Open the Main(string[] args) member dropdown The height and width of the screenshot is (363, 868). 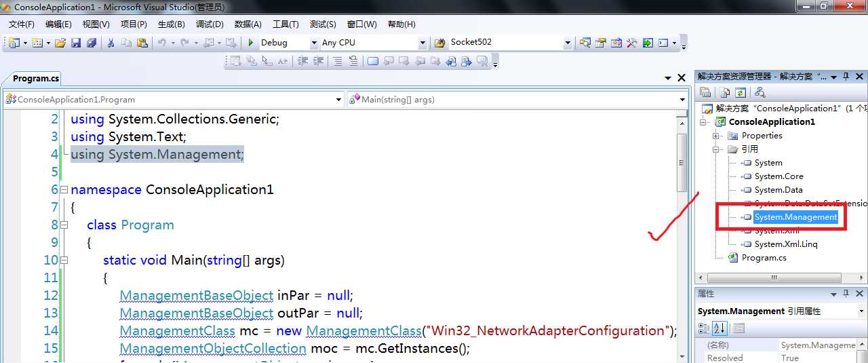pos(683,100)
